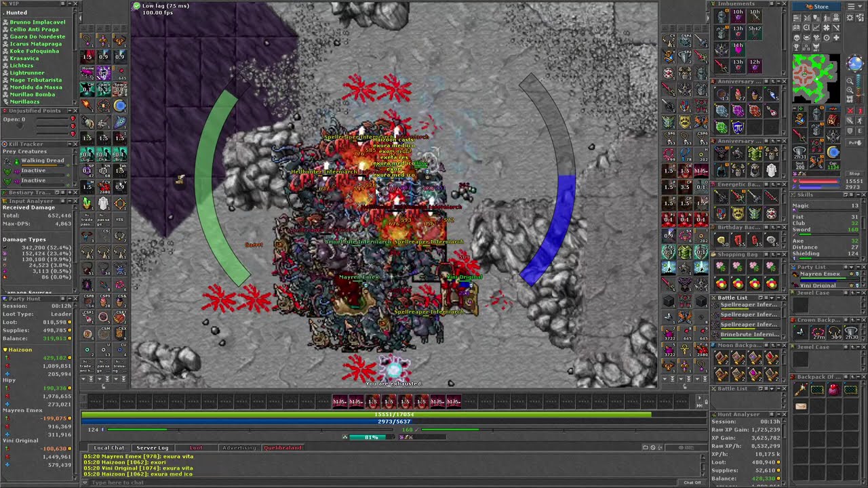Click the minimap view
This screenshot has width=868, height=488.
[x=816, y=78]
